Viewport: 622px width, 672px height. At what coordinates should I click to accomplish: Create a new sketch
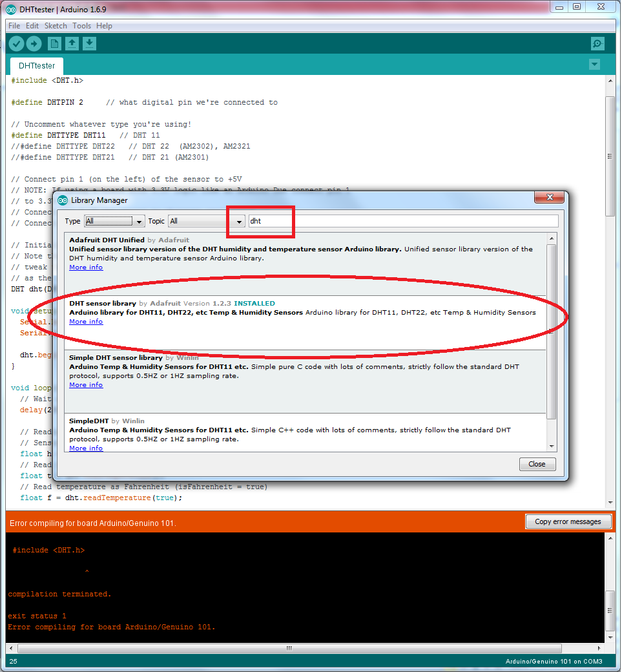click(54, 43)
